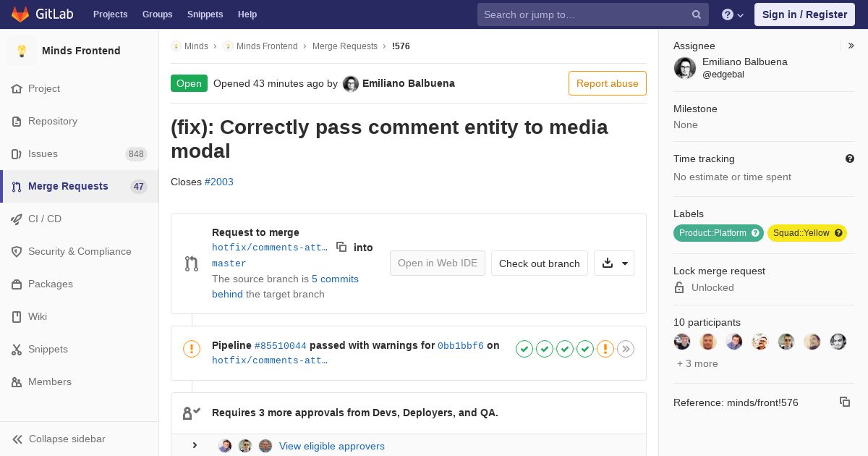Viewport: 868px width, 456px height.
Task: Open linked issue #2003
Action: pos(219,182)
